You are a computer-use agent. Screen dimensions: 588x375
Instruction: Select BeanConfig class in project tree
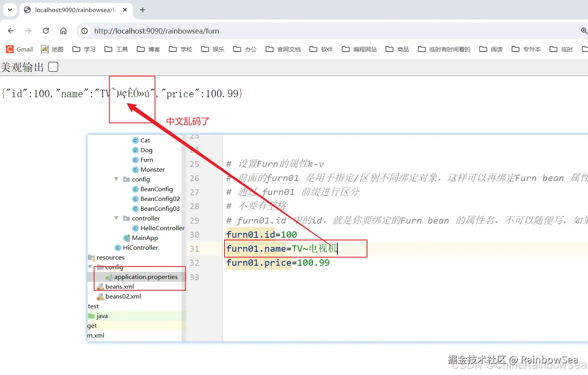point(153,189)
